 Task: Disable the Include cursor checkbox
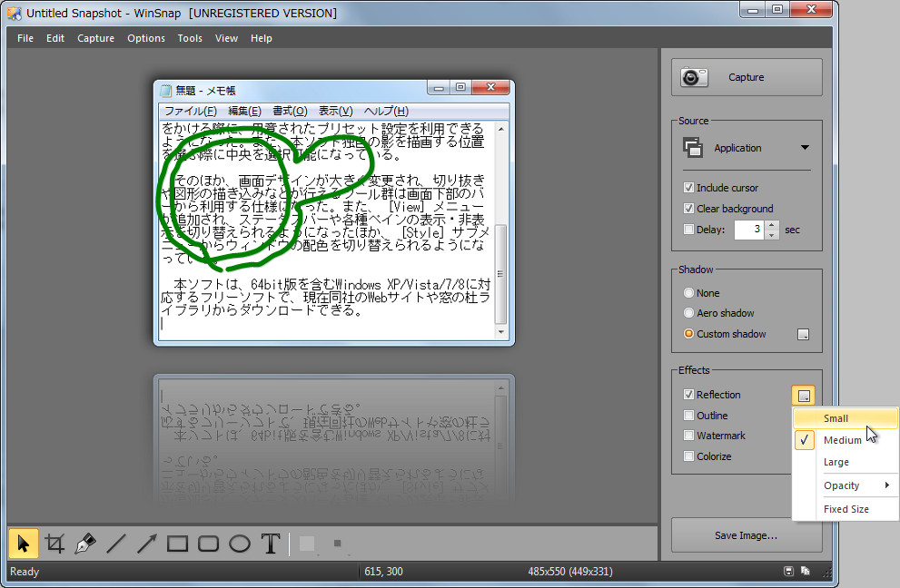[x=689, y=188]
